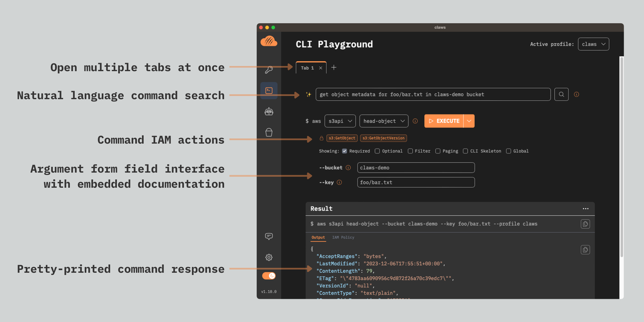Click the s3:GetObject action tag
Viewport: 644px width, 322px height.
(x=342, y=138)
